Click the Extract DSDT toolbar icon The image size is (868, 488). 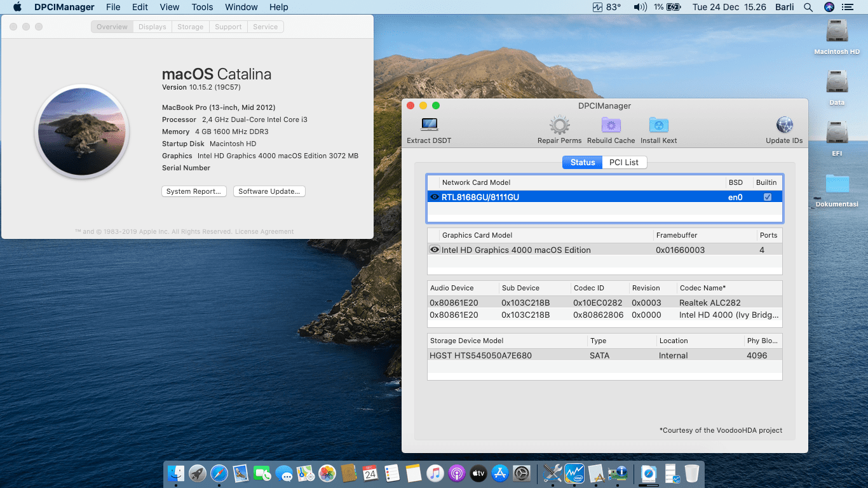click(x=428, y=125)
